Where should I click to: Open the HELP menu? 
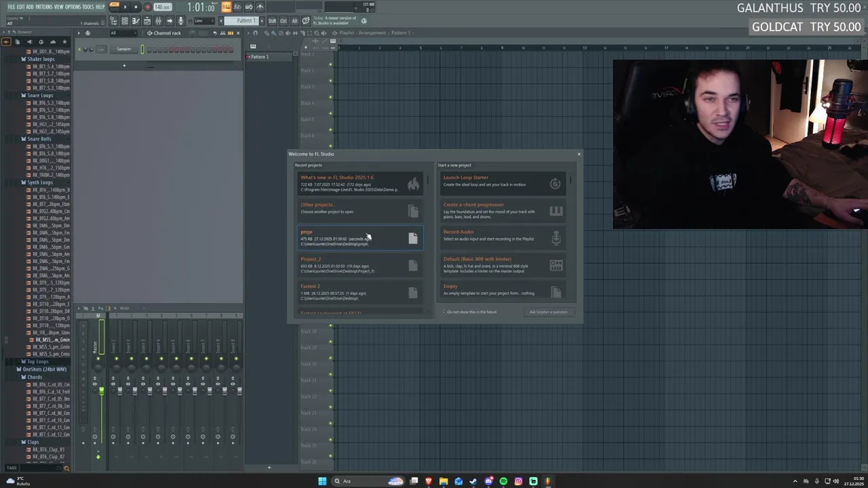click(100, 7)
